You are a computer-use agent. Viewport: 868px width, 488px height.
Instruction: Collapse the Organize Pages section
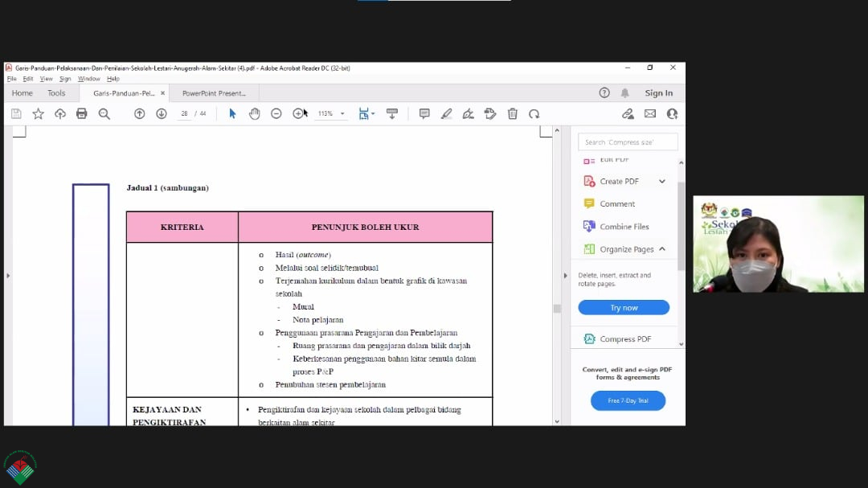662,249
